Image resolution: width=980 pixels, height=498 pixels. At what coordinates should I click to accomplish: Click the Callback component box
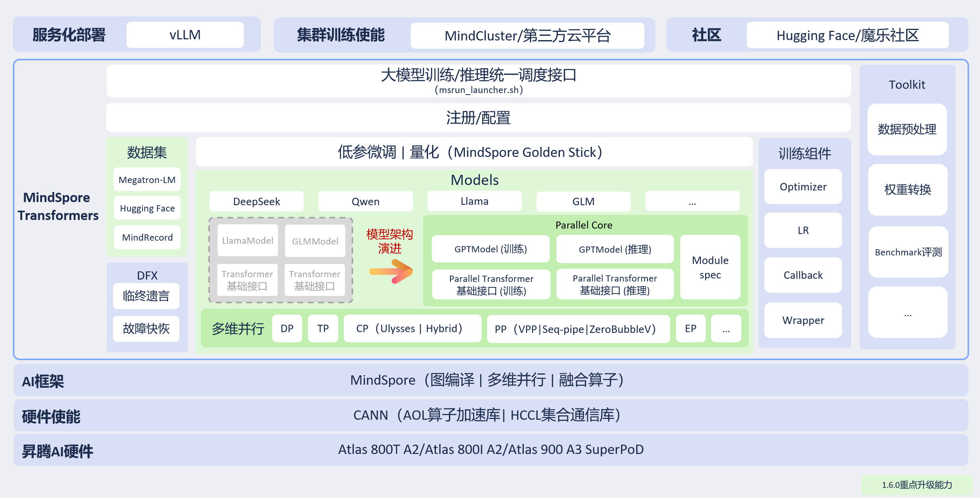[803, 275]
